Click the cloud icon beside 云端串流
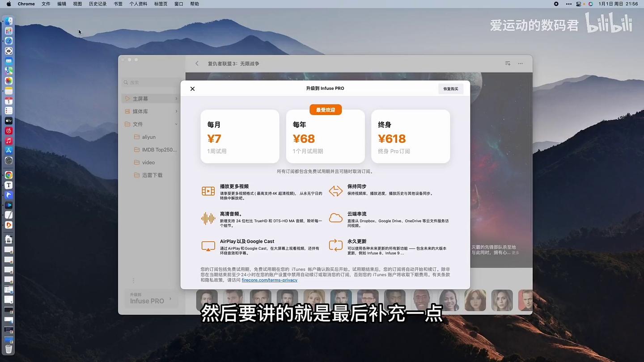Image resolution: width=644 pixels, height=362 pixels. [335, 218]
